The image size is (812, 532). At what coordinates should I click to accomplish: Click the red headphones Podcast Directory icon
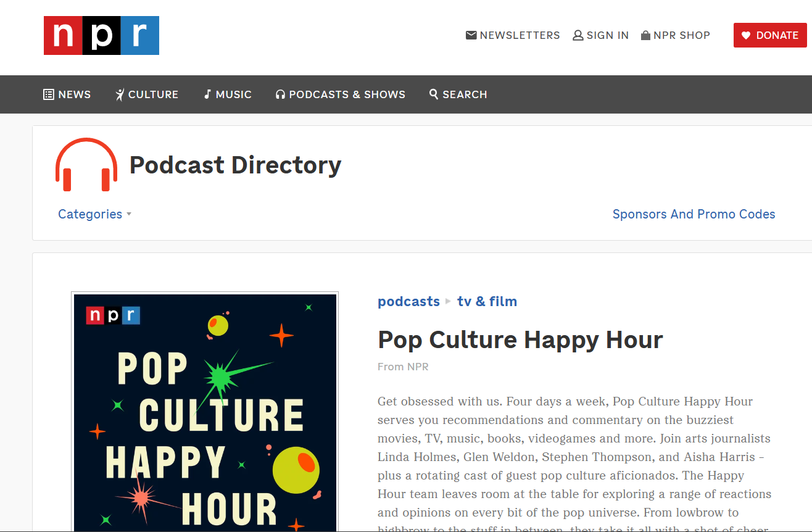point(86,164)
